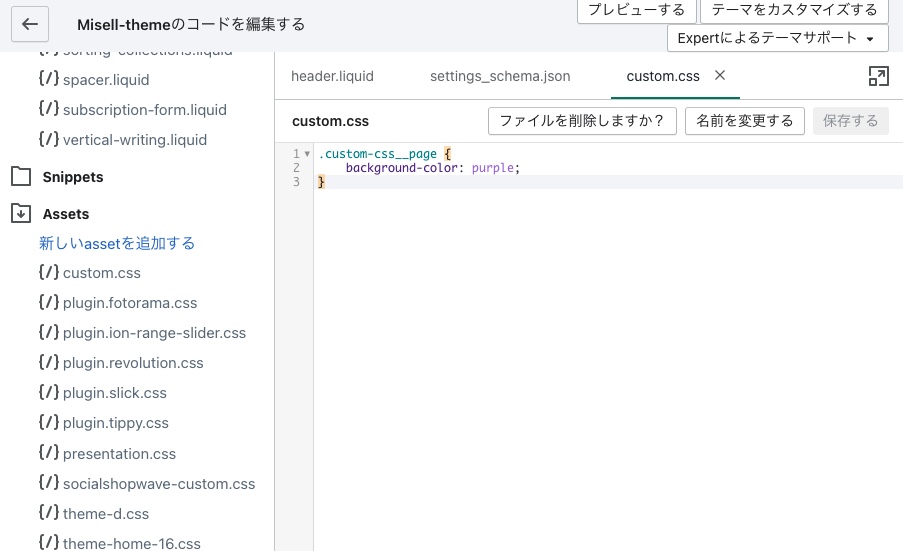Open plugin.tippy.css file
Viewport: 903px width, 551px height.
(115, 423)
